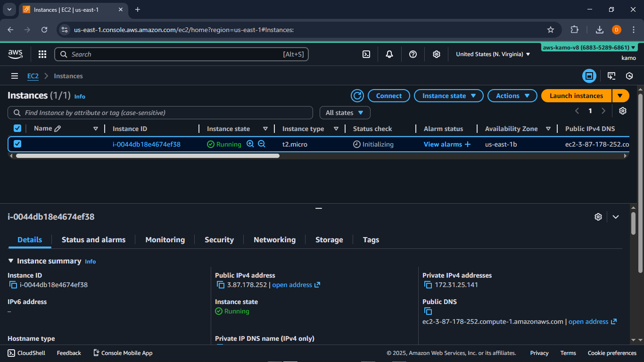This screenshot has width=644, height=362.
Task: Open the All states filter dropdown
Action: 345,113
